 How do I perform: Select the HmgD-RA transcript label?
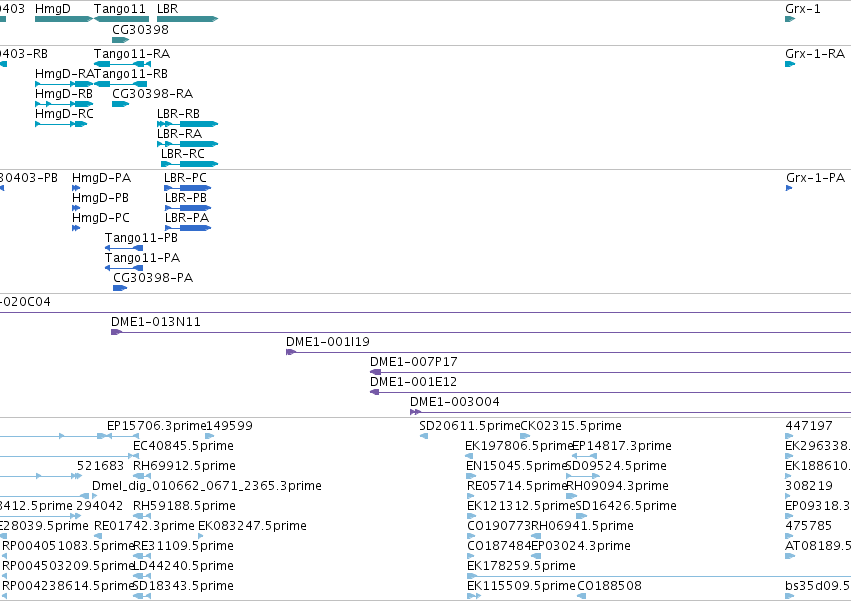(x=64, y=74)
